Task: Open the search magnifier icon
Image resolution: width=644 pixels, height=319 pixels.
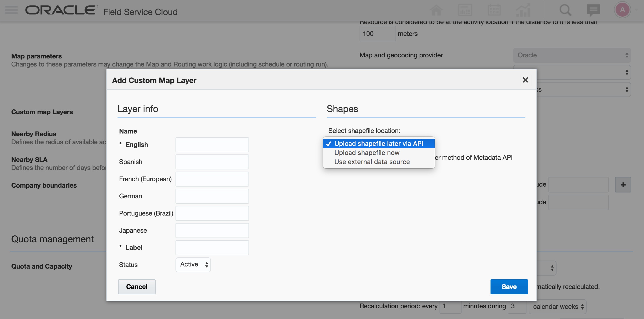Action: [565, 10]
